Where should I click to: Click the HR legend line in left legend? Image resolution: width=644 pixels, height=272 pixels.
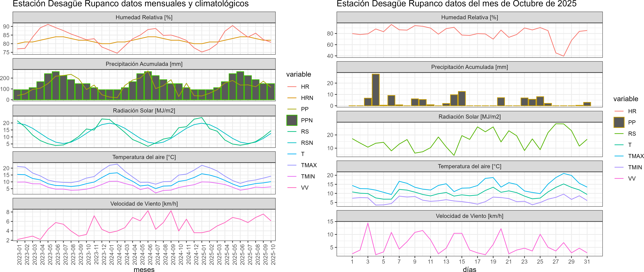(x=292, y=87)
